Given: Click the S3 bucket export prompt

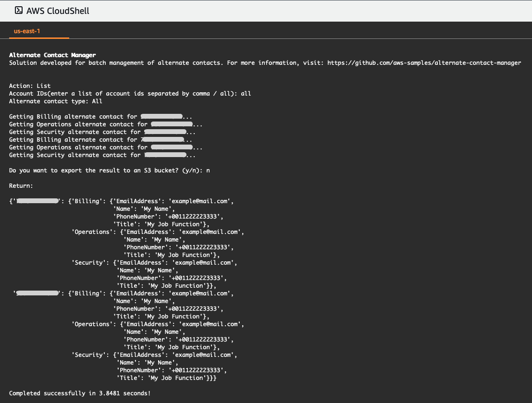Looking at the screenshot, I should [x=109, y=171].
